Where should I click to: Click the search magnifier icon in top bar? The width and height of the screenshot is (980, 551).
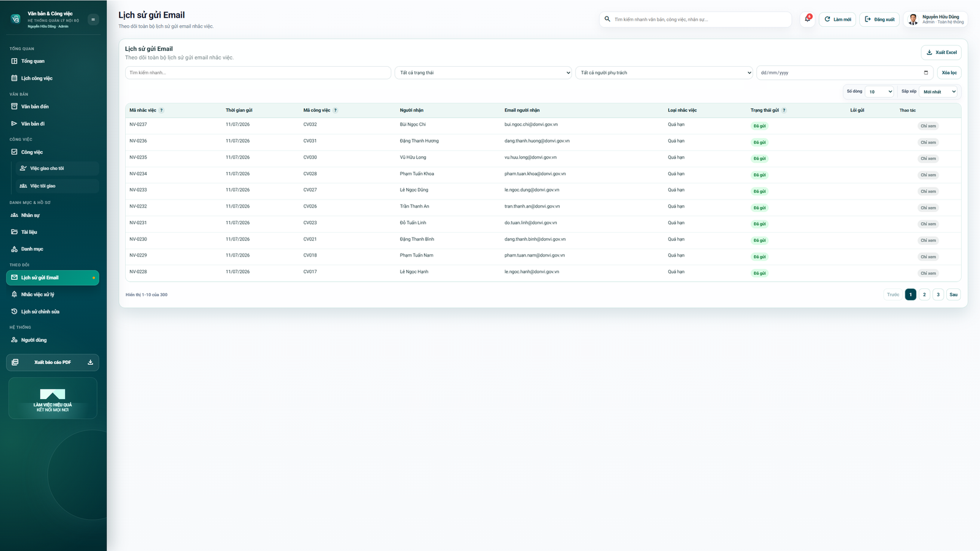(x=608, y=19)
